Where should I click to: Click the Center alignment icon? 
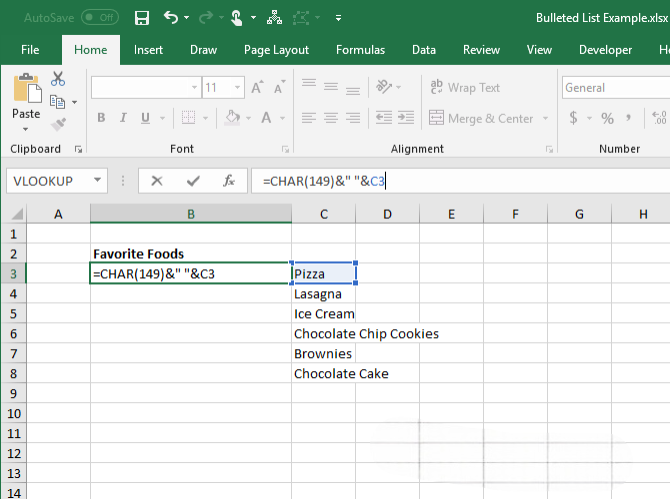331,117
